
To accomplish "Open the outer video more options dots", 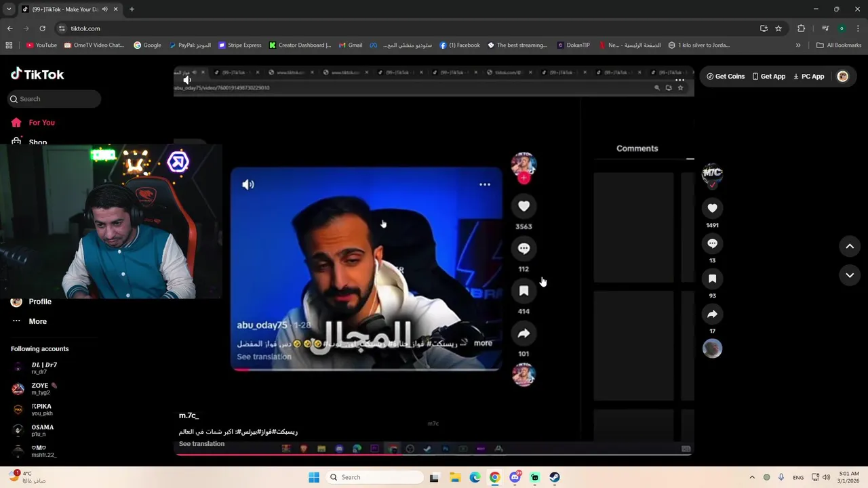I will (679, 80).
